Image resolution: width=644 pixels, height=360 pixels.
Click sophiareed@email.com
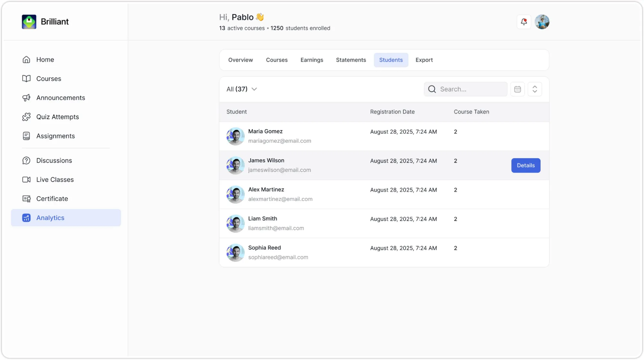pos(278,257)
